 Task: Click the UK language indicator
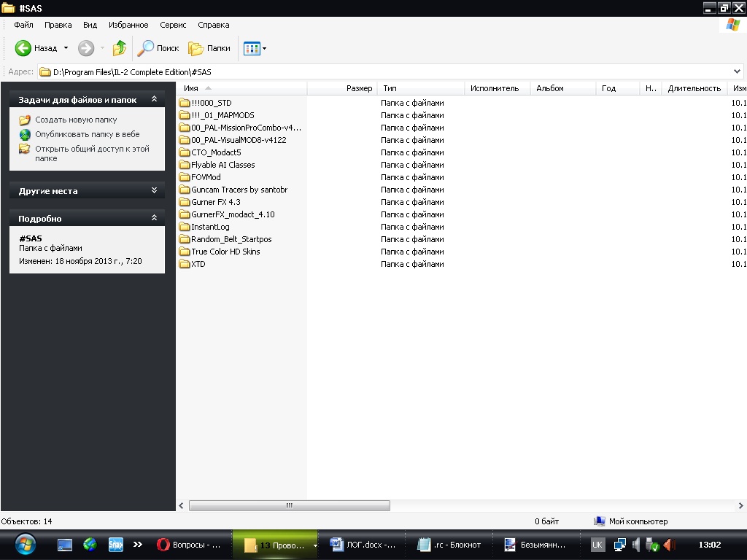(x=597, y=545)
